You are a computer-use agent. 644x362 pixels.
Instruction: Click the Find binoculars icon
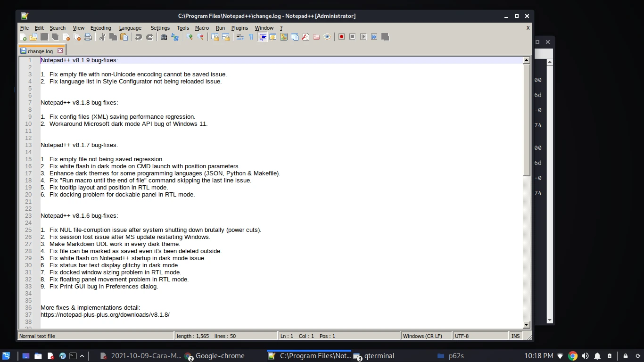(164, 37)
